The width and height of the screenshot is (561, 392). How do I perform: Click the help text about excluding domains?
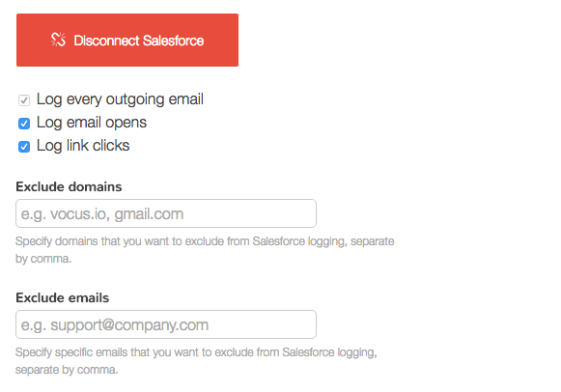pyautogui.click(x=205, y=250)
